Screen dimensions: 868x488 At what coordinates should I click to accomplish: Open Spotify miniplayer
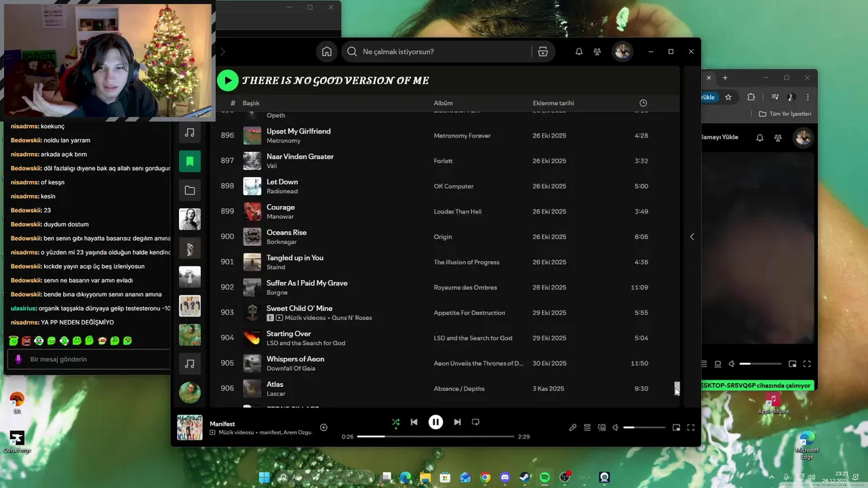(x=676, y=428)
